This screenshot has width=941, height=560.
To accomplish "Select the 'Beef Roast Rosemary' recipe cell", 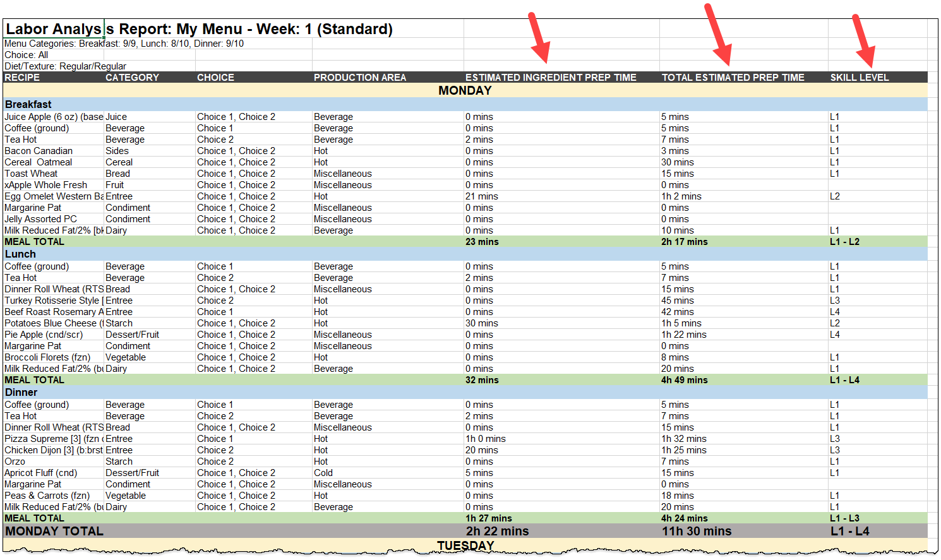I will (54, 312).
